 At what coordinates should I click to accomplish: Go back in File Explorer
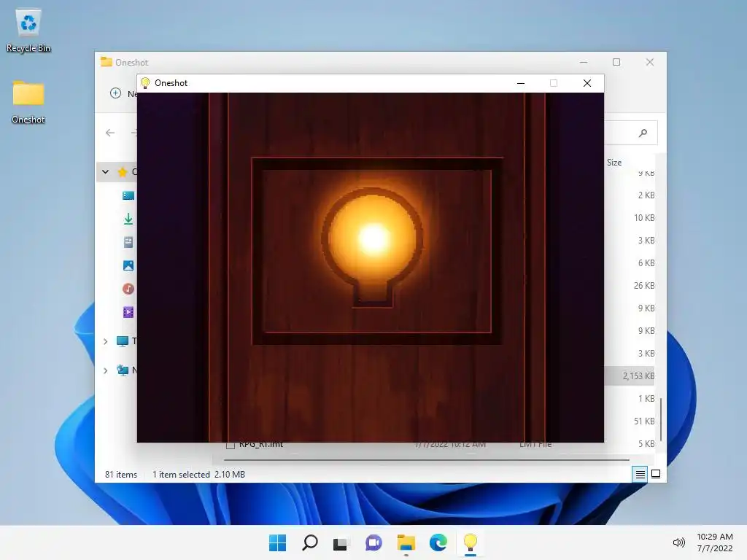pyautogui.click(x=110, y=133)
